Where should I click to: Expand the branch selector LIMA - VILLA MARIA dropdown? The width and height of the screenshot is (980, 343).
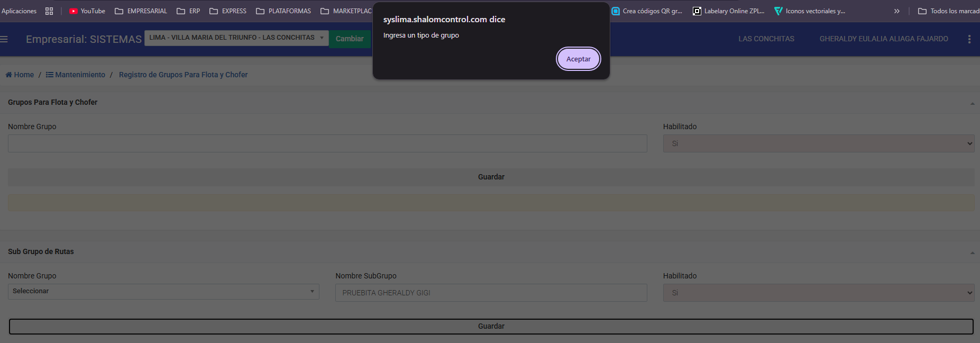tap(236, 38)
